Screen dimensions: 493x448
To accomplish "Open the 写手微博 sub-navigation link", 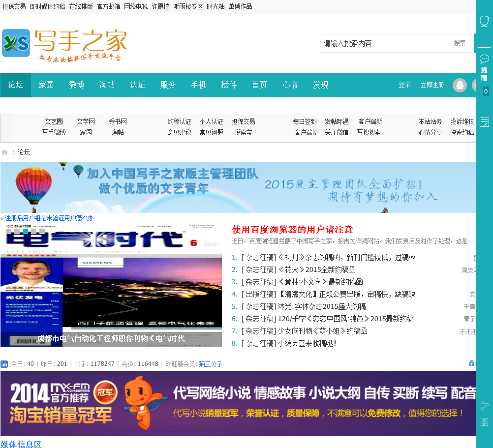I will [x=54, y=133].
